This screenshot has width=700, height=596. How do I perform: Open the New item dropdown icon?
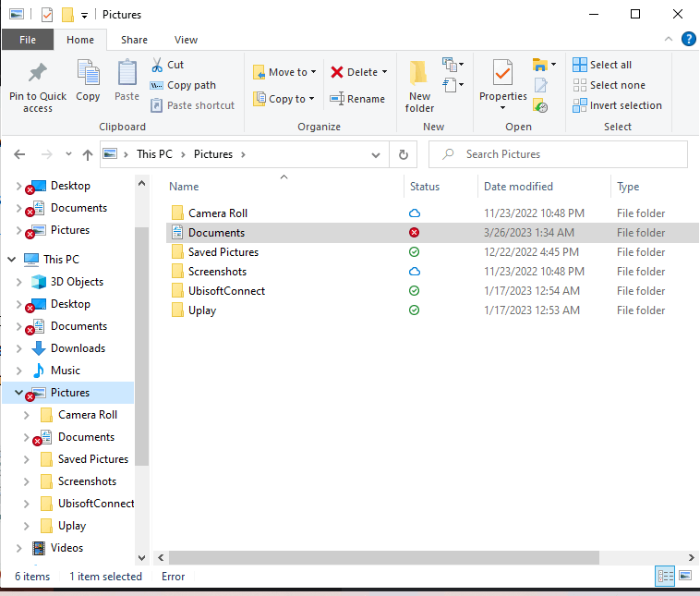[453, 65]
